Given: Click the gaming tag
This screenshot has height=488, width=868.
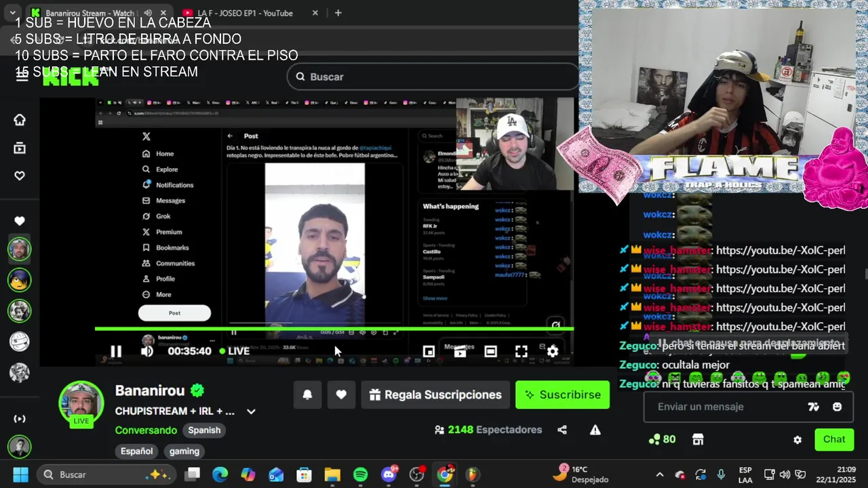Looking at the screenshot, I should [184, 451].
